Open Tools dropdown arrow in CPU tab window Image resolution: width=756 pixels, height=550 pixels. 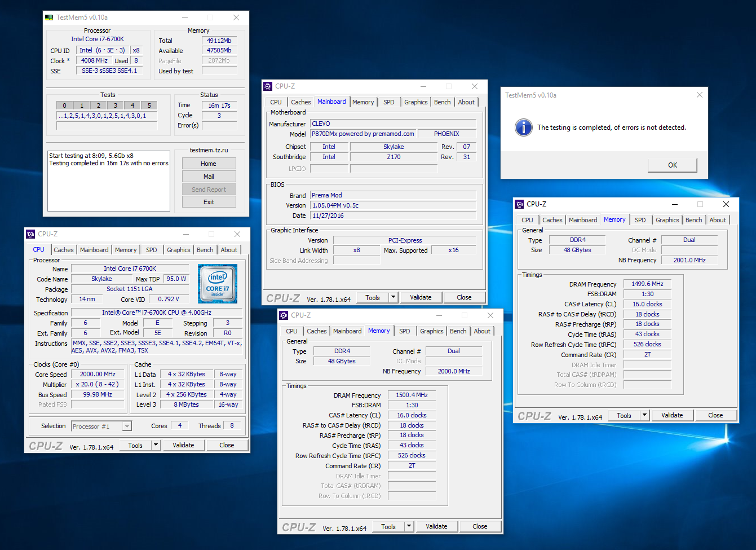(156, 445)
